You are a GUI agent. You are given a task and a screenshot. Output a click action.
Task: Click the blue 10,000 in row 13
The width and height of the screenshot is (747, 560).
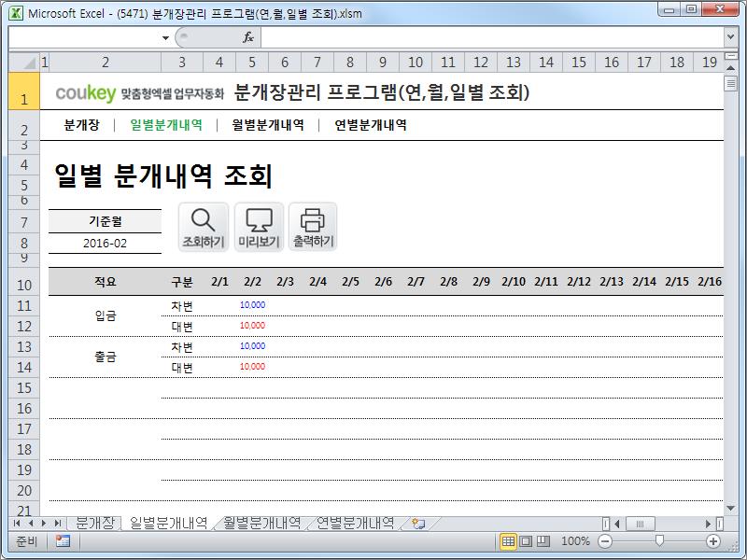252,346
